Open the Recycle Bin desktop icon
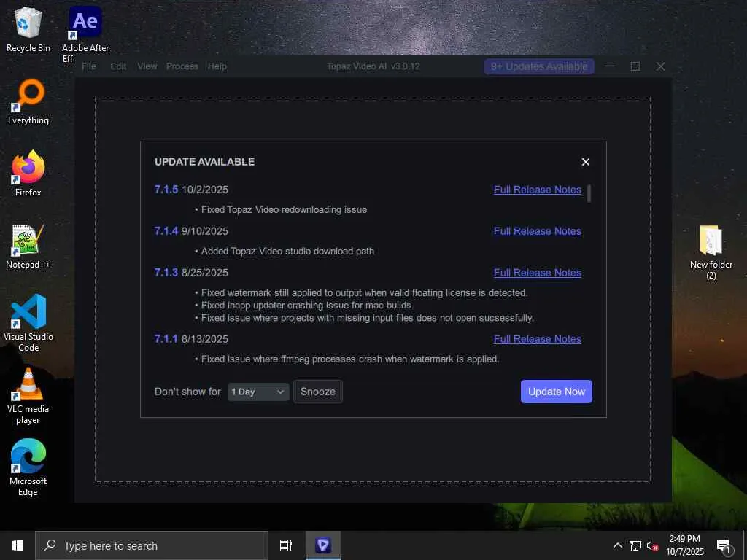The height and width of the screenshot is (560, 747). pyautogui.click(x=28, y=30)
